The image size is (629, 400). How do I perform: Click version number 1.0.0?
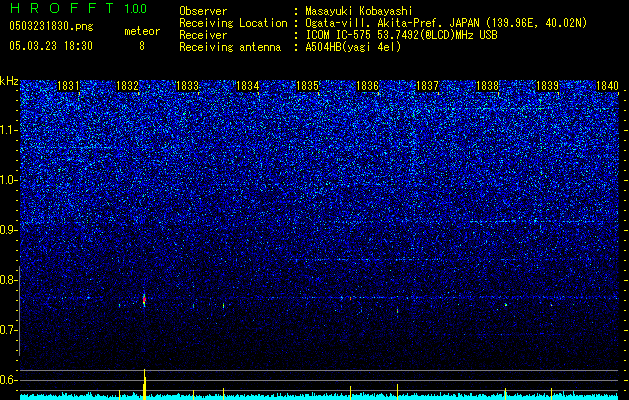click(135, 8)
